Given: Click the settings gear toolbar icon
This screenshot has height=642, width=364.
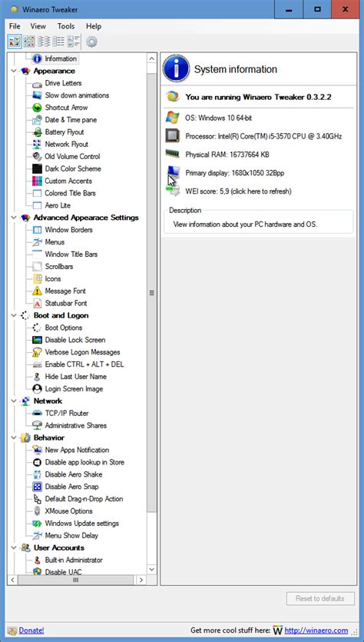Looking at the screenshot, I should 91,42.
